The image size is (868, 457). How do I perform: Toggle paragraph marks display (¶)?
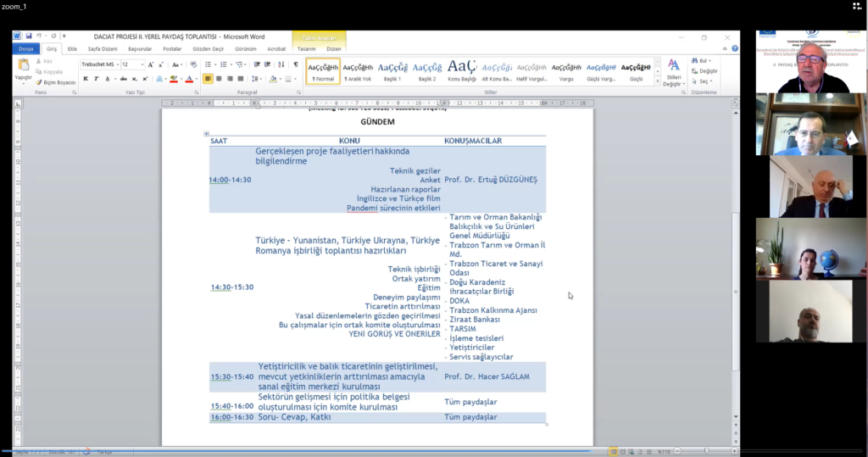(x=296, y=64)
